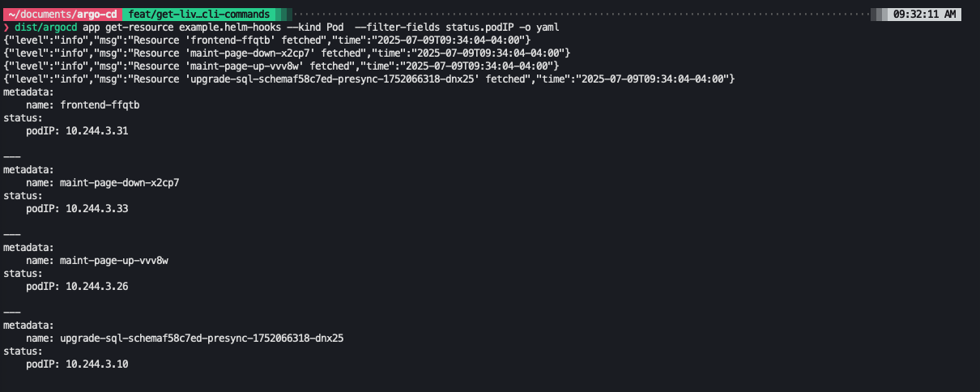Viewport: 980px width, 392px height.
Task: Click the podIP value 10.244.3.33
Action: tap(96, 208)
